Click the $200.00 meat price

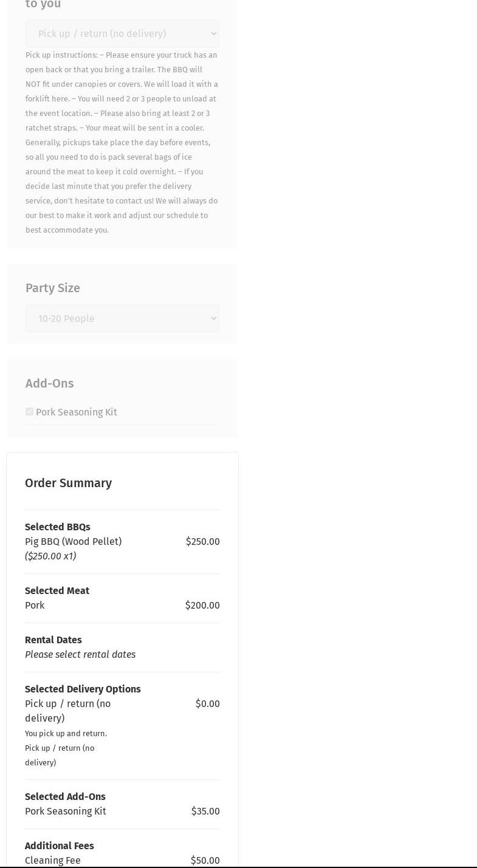202,605
